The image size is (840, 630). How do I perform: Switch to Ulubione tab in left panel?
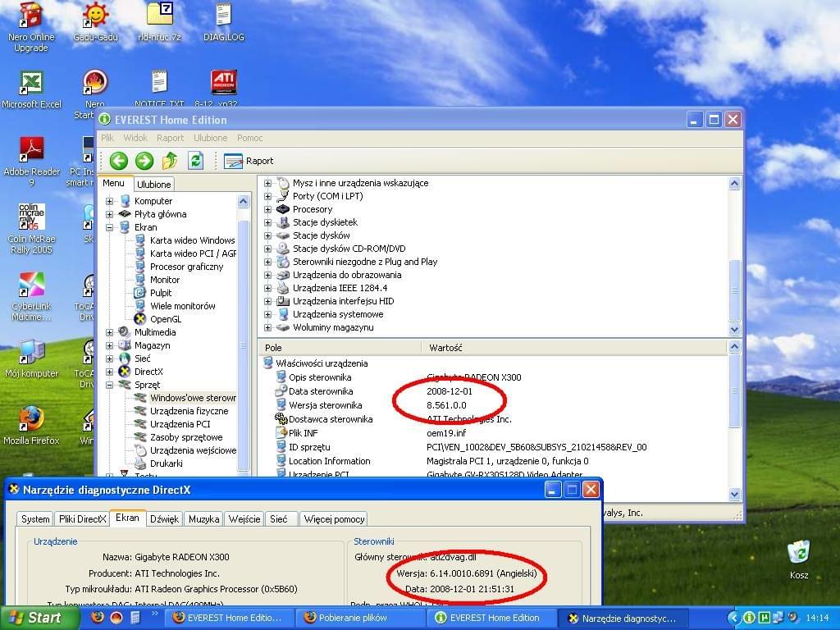[x=153, y=185]
